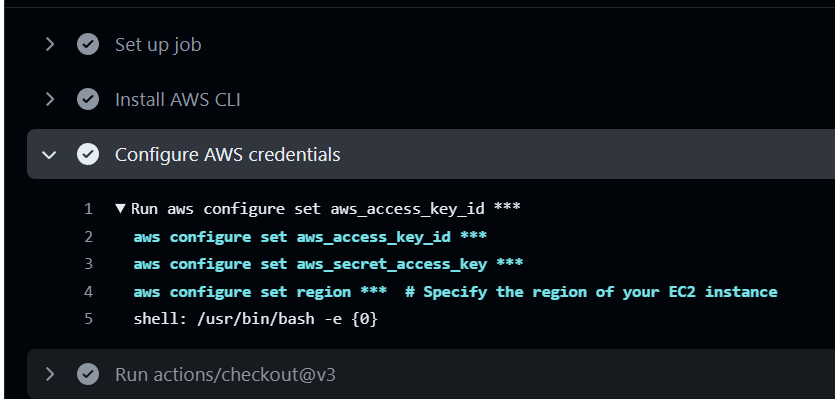Click log line number 2

88,237
